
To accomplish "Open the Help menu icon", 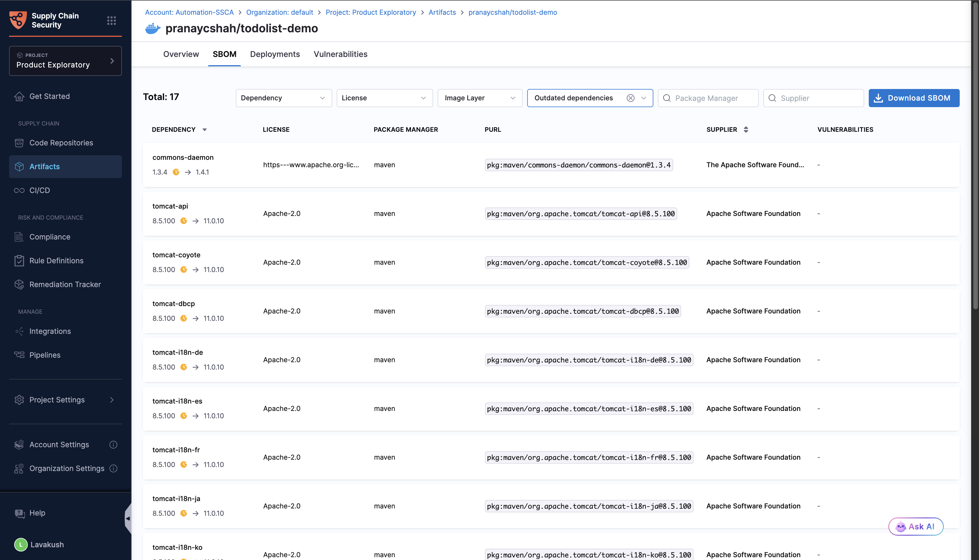I will click(x=20, y=513).
